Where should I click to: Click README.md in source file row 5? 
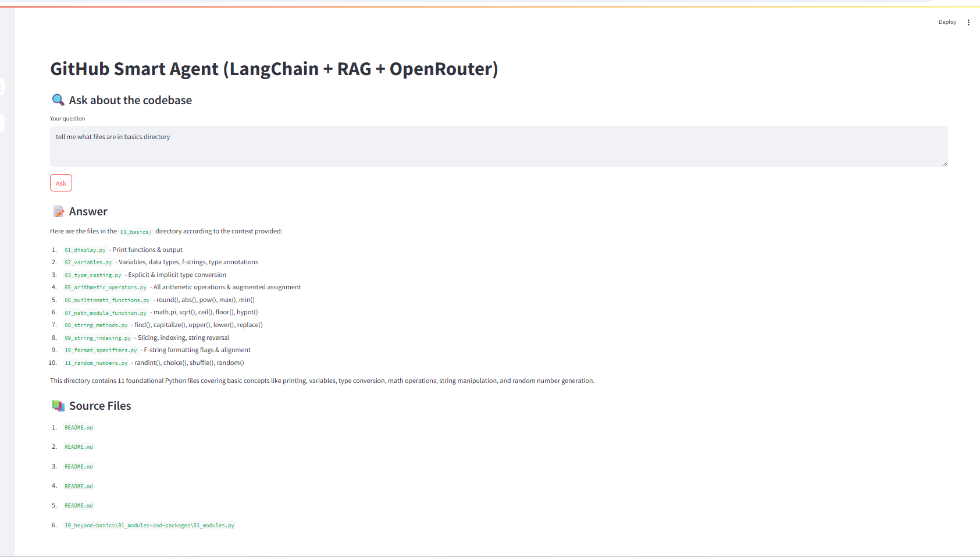tap(79, 506)
